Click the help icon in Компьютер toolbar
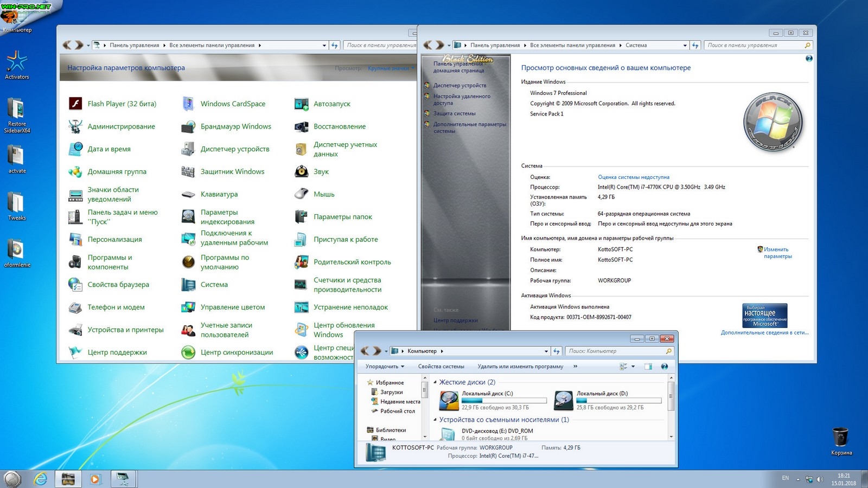This screenshot has width=868, height=488. click(x=664, y=367)
